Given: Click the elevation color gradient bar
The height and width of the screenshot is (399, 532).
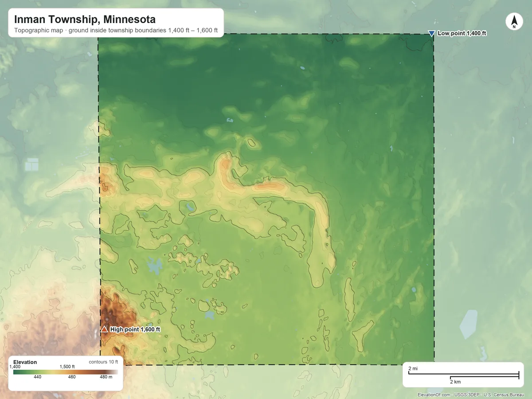Looking at the screenshot, I should click(x=65, y=372).
